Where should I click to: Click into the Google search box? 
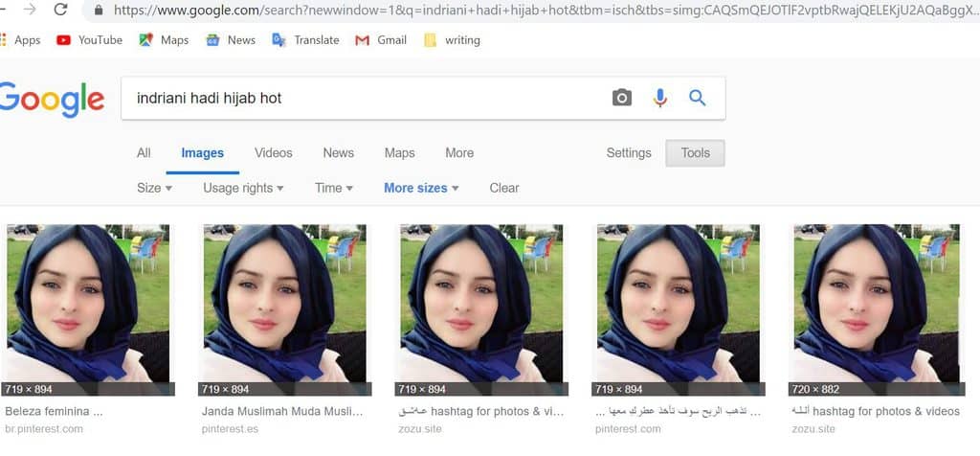[368, 99]
